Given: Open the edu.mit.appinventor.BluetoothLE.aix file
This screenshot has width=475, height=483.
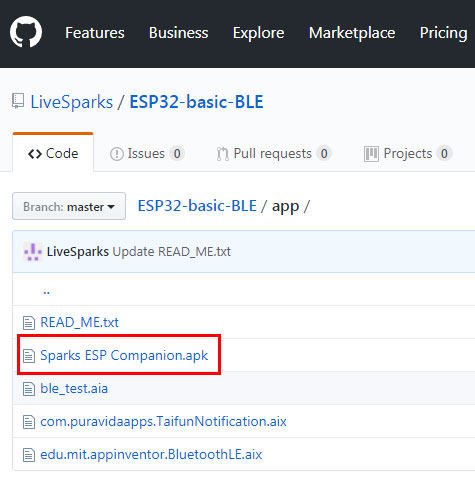Looking at the screenshot, I should [151, 454].
